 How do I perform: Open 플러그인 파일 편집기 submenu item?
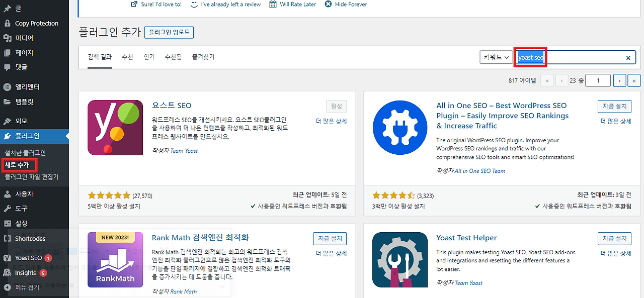click(x=32, y=177)
